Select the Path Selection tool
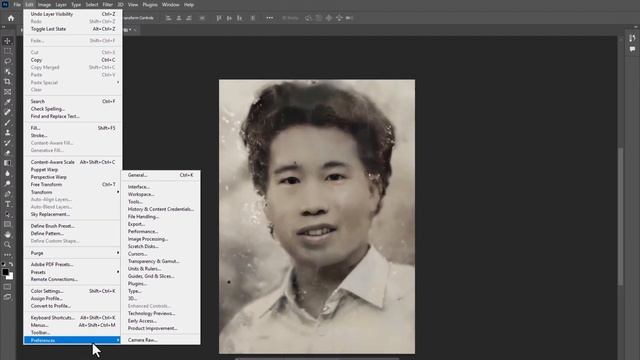 pos(7,214)
